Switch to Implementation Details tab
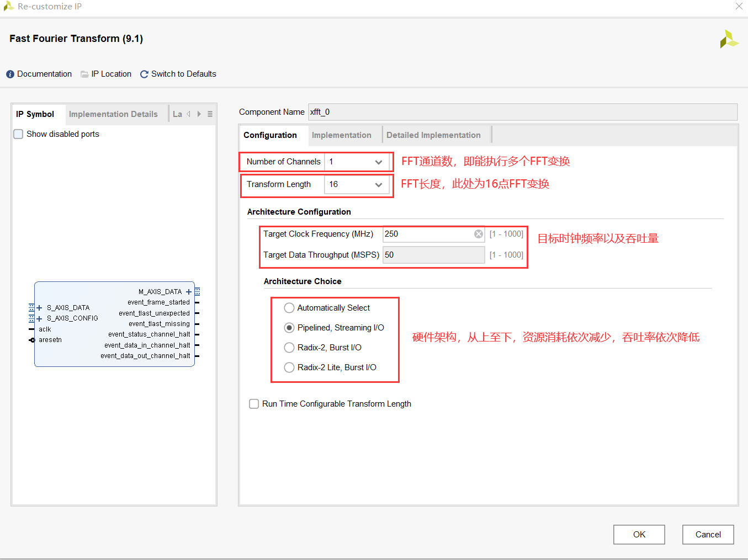 pos(113,114)
